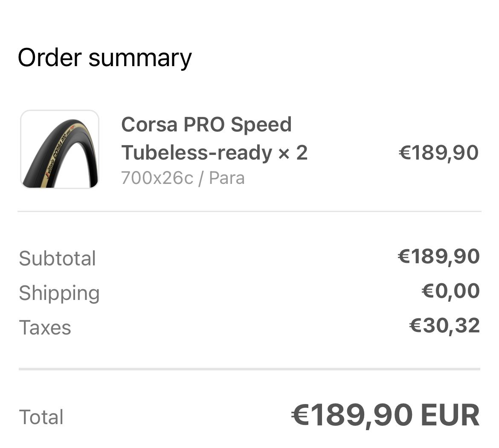
Task: Select the Subtotal amount €189,90
Action: click(x=438, y=256)
